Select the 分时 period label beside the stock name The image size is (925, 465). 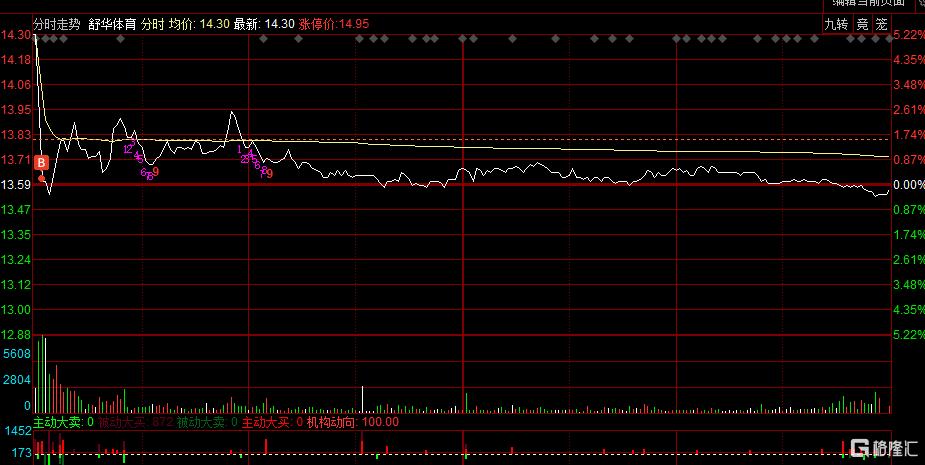pyautogui.click(x=152, y=24)
